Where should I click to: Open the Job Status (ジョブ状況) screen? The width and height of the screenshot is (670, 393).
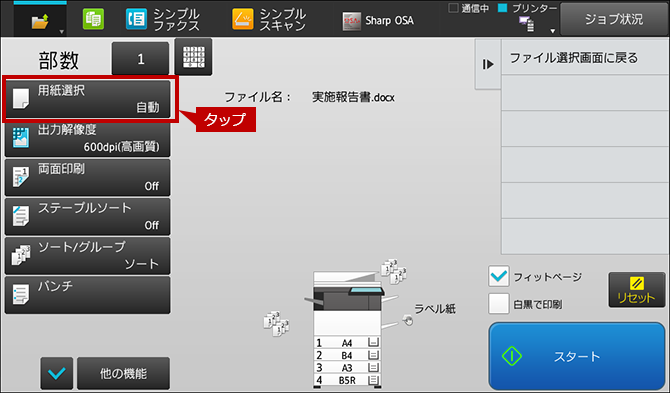tap(614, 19)
